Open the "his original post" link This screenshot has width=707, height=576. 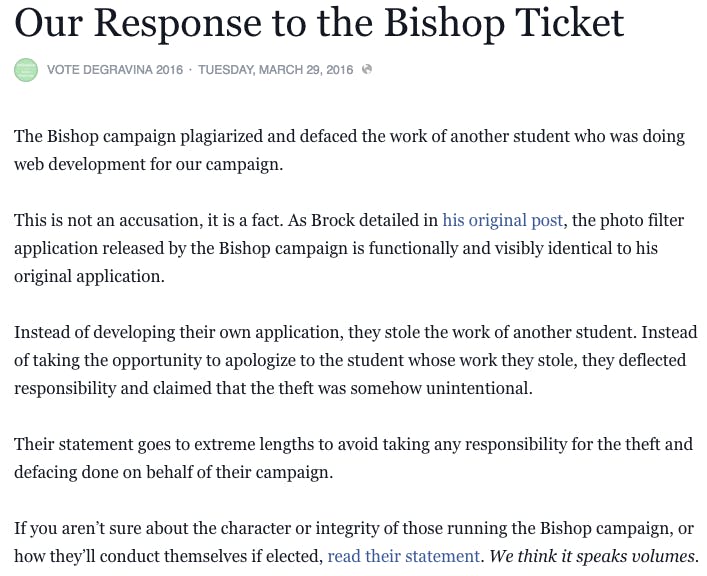502,220
